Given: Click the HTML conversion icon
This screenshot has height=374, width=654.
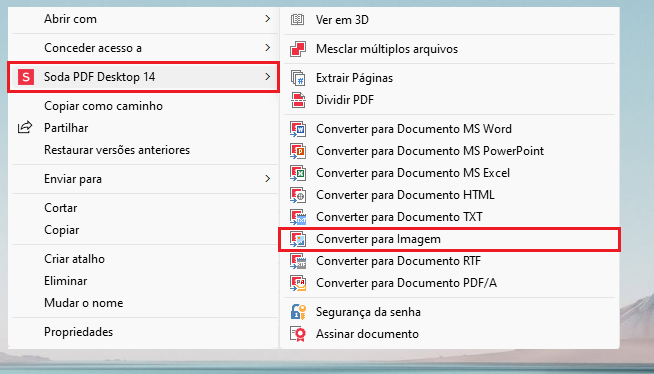Looking at the screenshot, I should (x=298, y=195).
